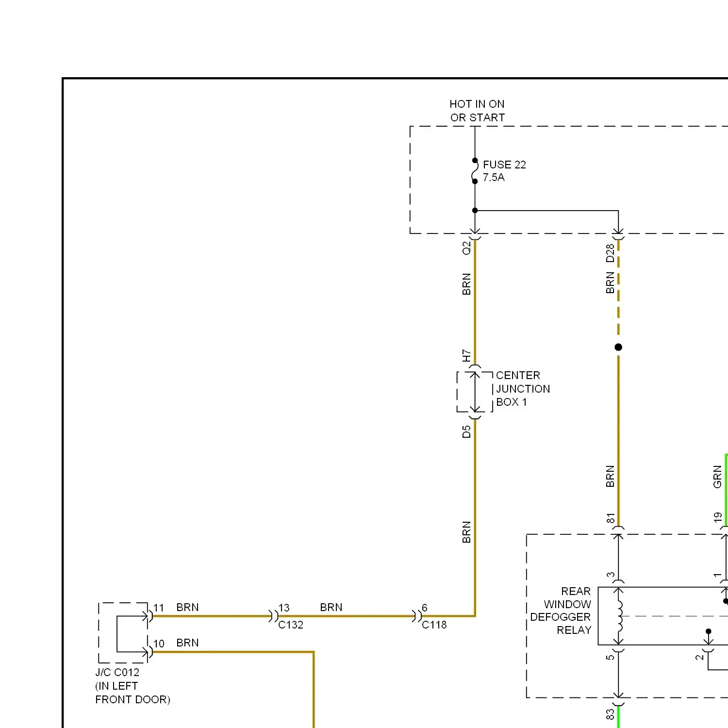Click BRN label next to pin 11

pos(187,608)
